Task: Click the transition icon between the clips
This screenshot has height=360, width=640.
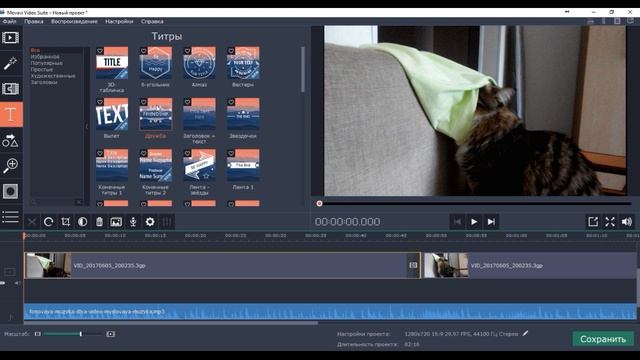Action: pyautogui.click(x=413, y=265)
